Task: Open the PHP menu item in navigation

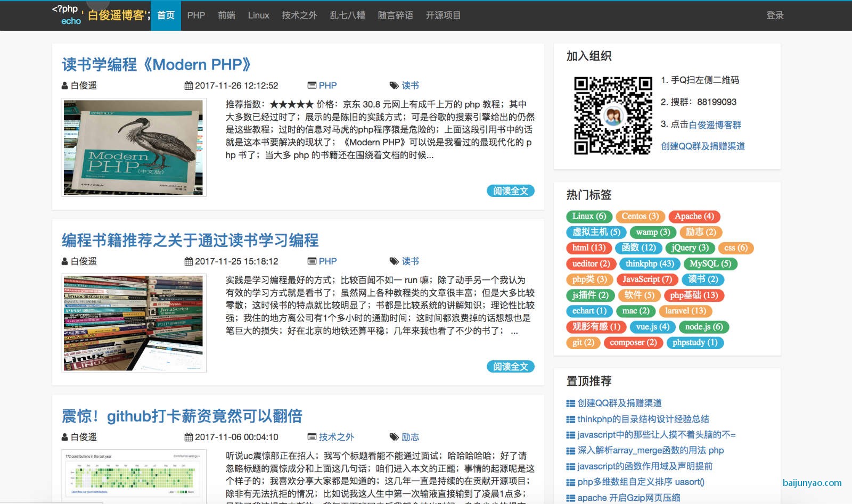Action: [196, 15]
